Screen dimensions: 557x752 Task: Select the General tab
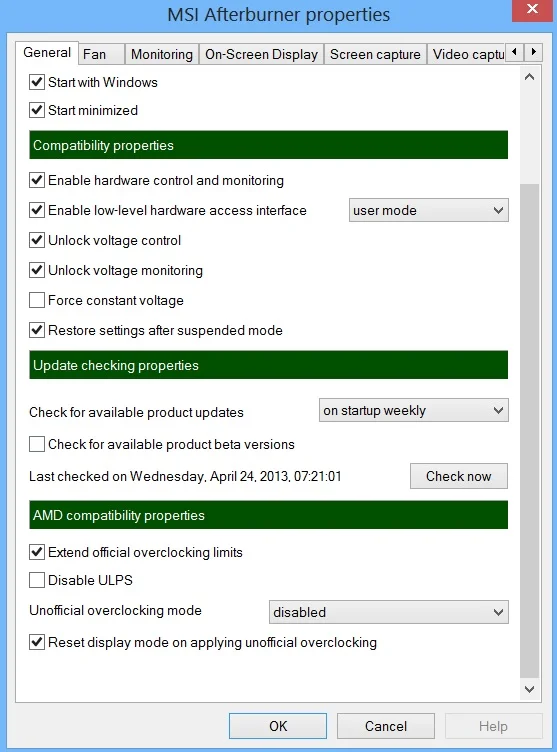pyautogui.click(x=47, y=52)
